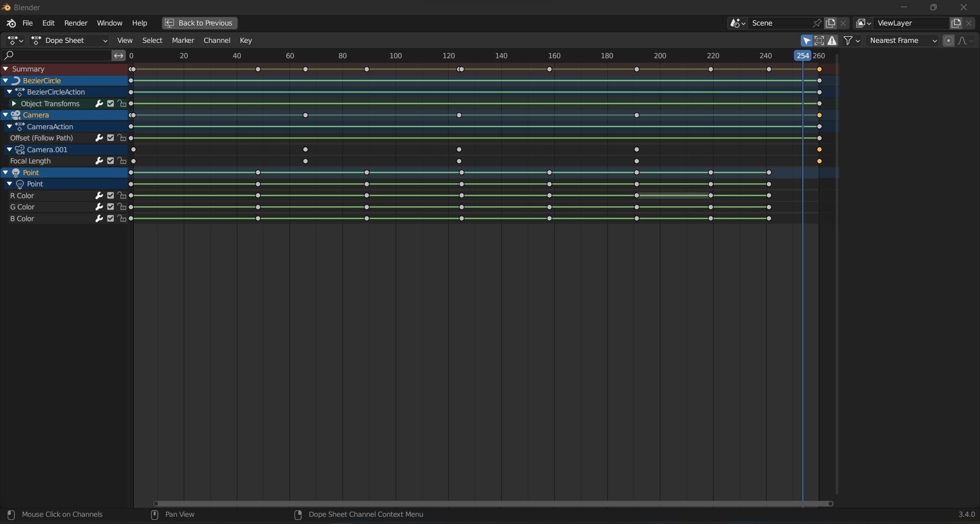This screenshot has height=524, width=980.
Task: Open the Nearest Frame snapping dropdown
Action: click(902, 41)
